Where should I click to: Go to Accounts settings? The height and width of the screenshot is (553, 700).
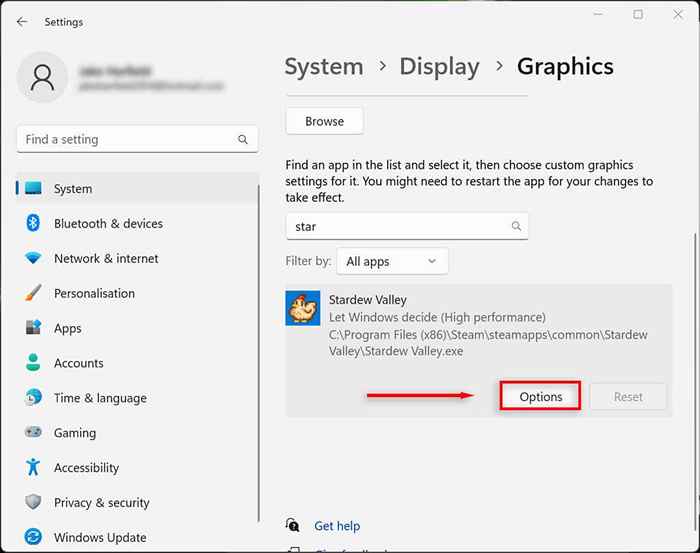pos(79,363)
